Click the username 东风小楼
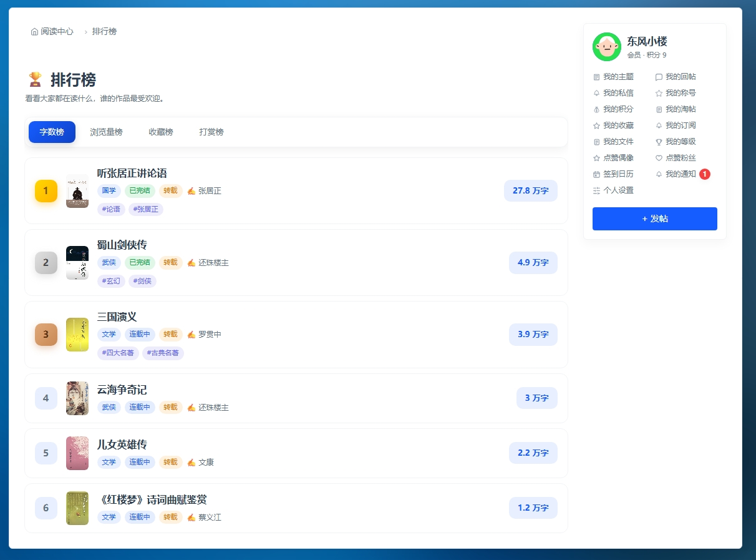 (x=647, y=42)
